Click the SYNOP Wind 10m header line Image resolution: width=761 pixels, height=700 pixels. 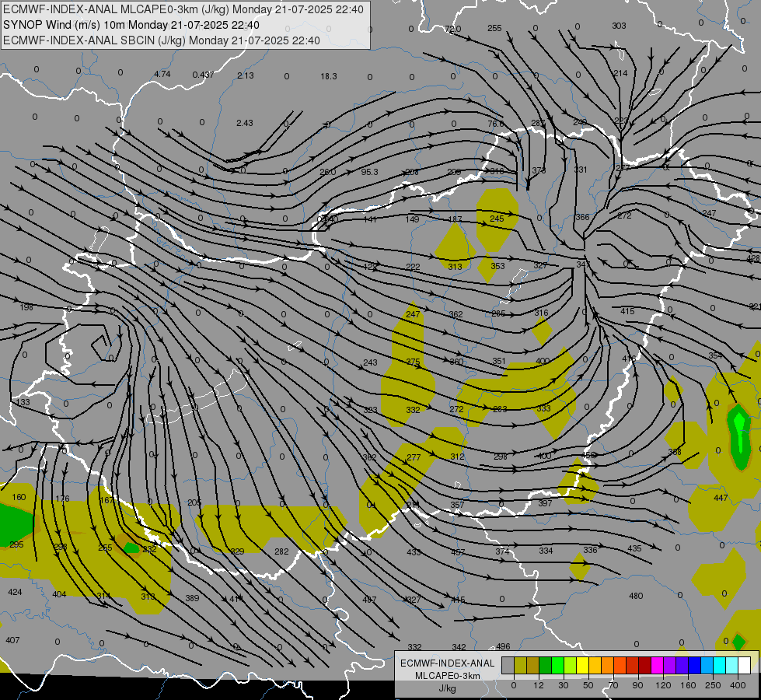(x=131, y=25)
